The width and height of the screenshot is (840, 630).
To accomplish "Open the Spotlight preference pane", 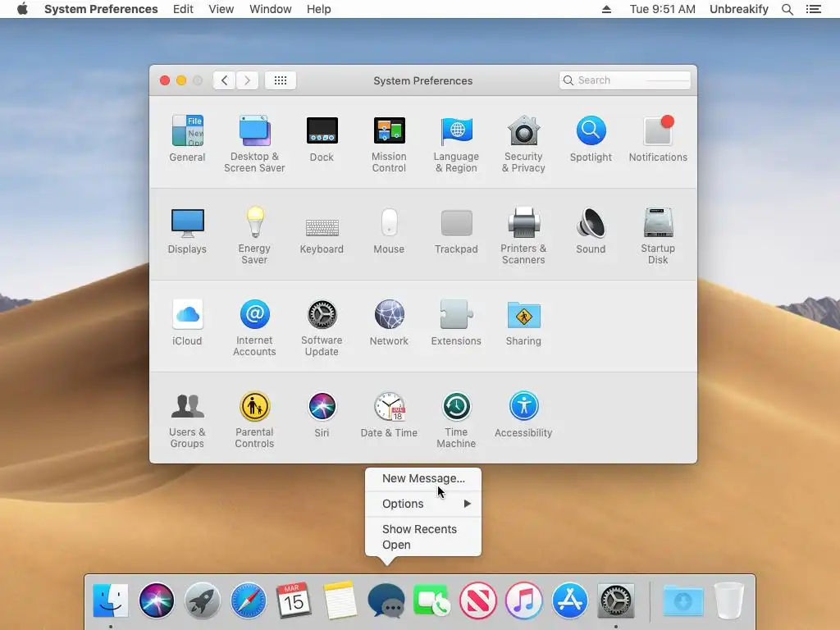I will point(591,138).
